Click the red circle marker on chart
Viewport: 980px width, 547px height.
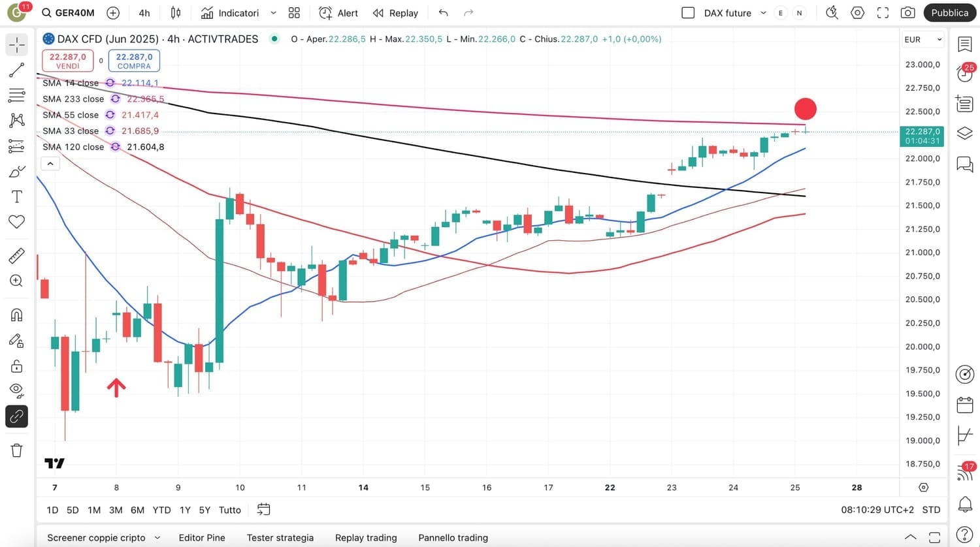[805, 109]
